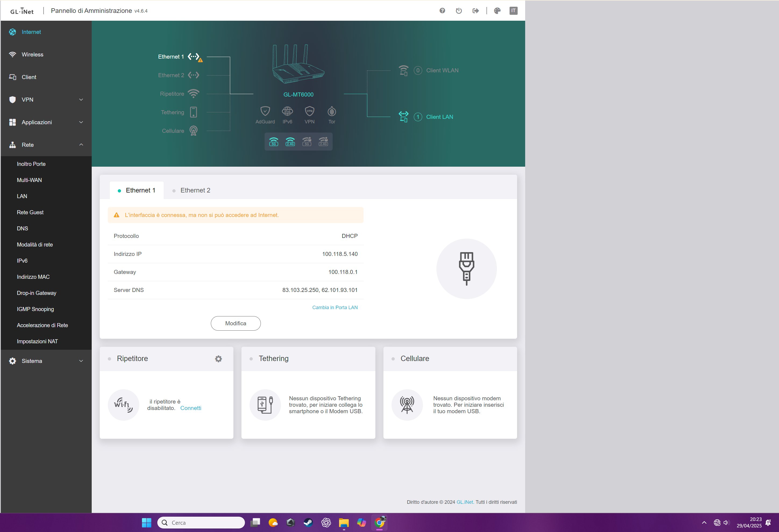Open GL.iNet link in footer

pos(465,502)
